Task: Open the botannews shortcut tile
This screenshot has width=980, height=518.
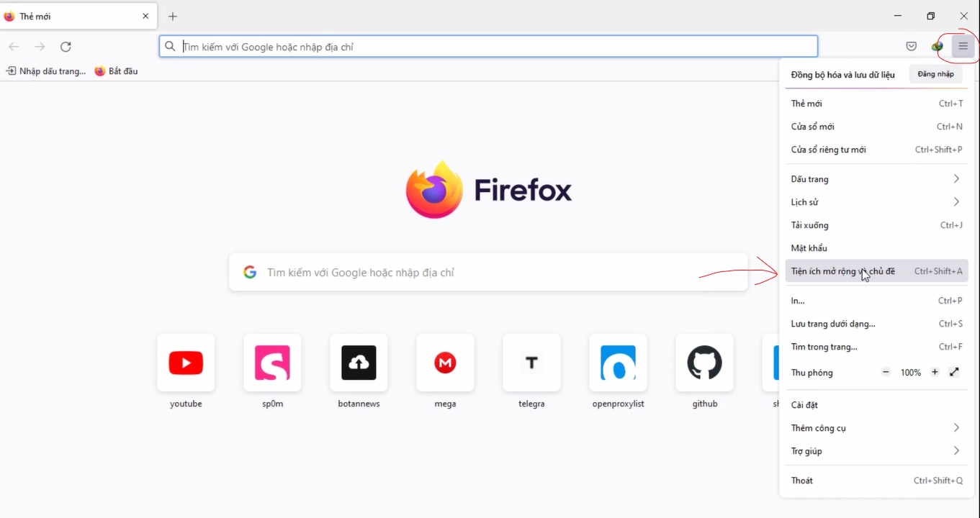Action: click(359, 363)
